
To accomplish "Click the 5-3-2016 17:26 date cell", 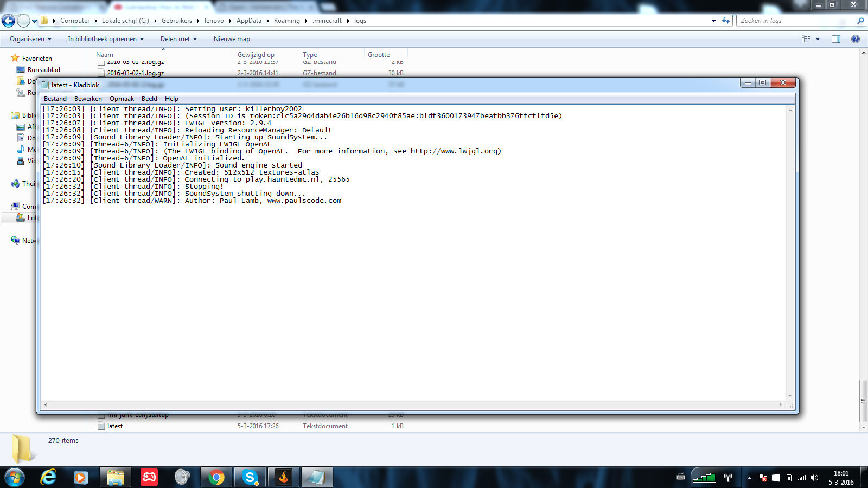I will pos(258,426).
